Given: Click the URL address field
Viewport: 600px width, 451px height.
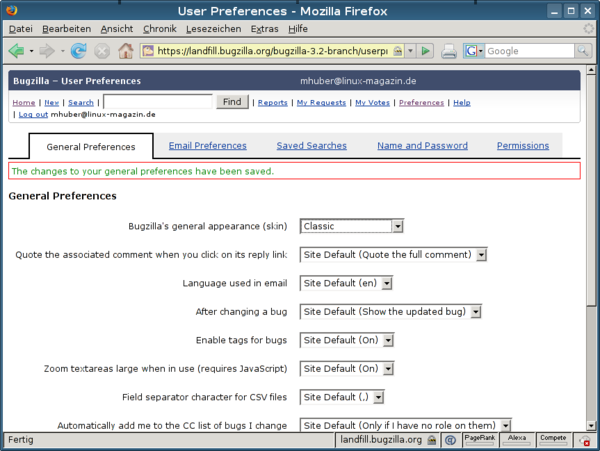Looking at the screenshot, I should pos(272,51).
